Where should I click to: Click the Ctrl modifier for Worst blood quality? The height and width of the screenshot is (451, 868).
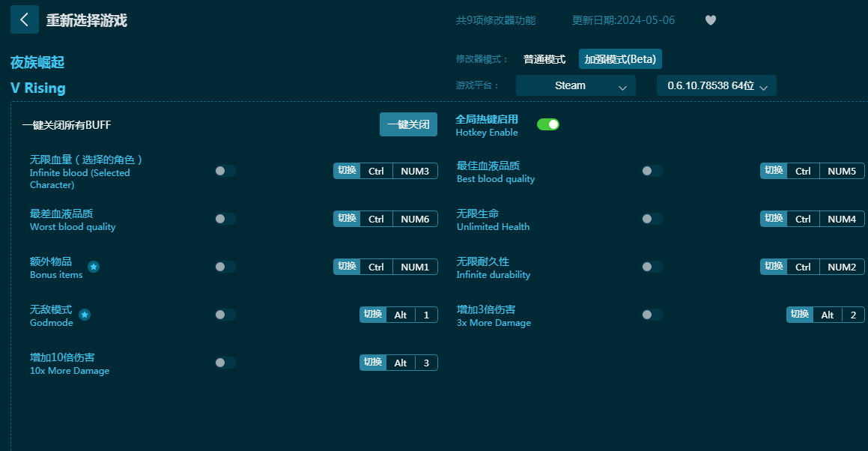(x=377, y=219)
